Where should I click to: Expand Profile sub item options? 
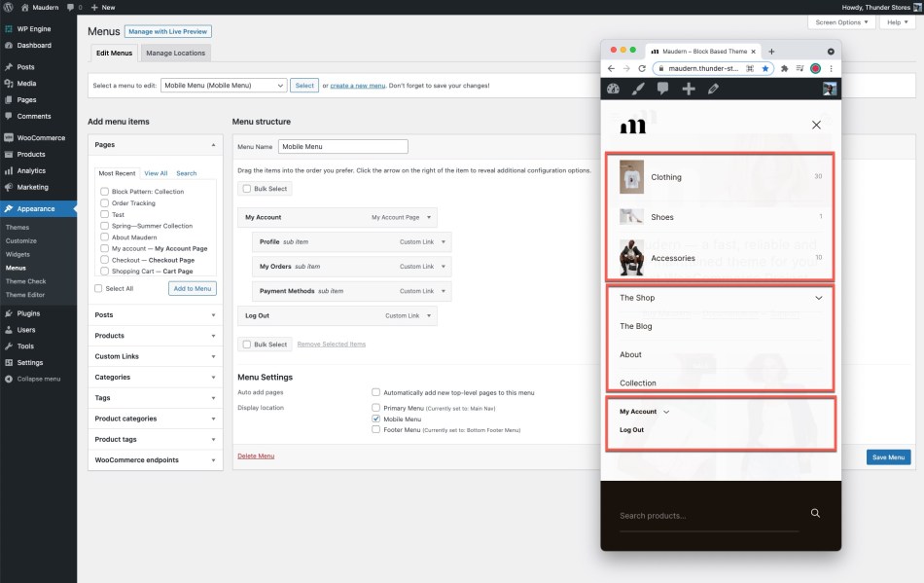(x=444, y=241)
